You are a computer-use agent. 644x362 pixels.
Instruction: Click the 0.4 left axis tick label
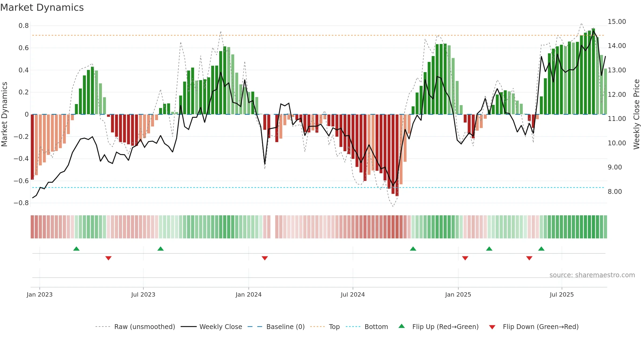24,70
